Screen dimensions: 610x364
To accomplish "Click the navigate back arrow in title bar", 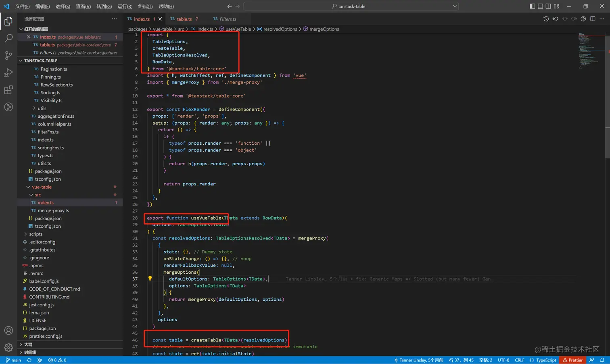I will click(x=230, y=6).
